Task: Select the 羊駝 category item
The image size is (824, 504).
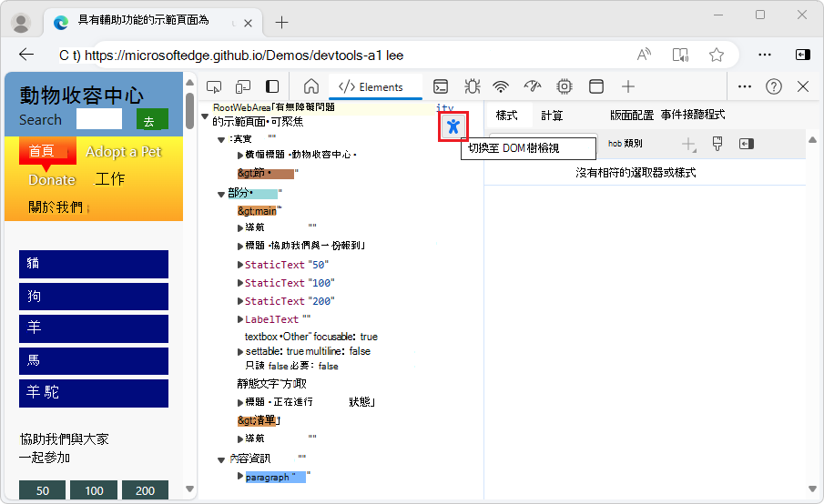Action: [x=94, y=393]
